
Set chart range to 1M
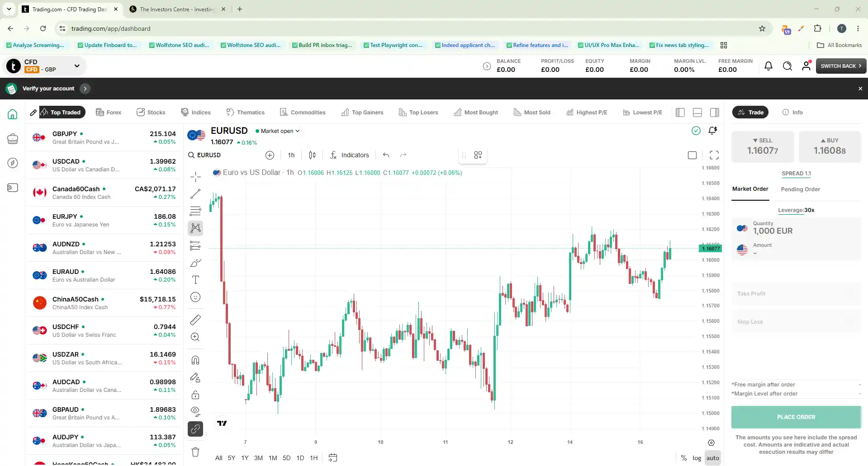pyautogui.click(x=273, y=458)
